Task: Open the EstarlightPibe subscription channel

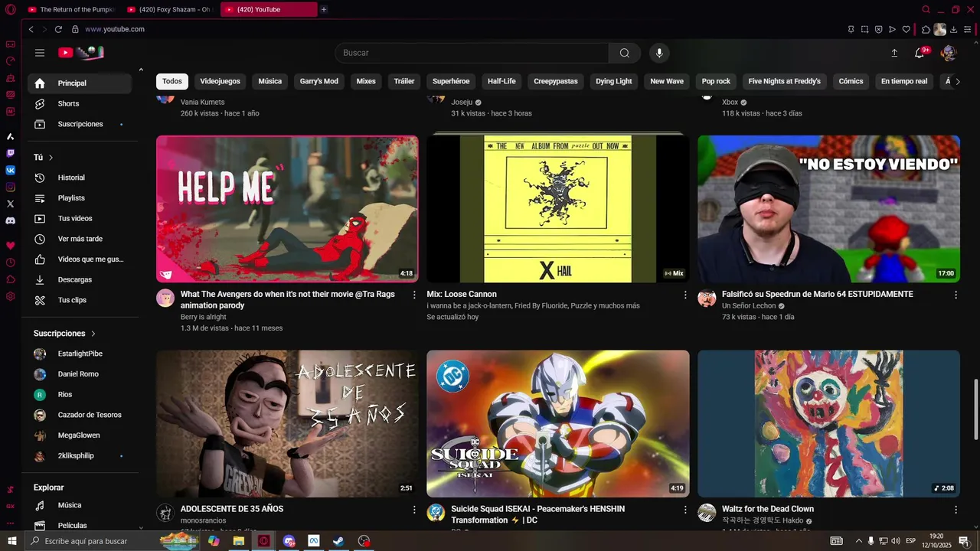Action: [x=80, y=354]
